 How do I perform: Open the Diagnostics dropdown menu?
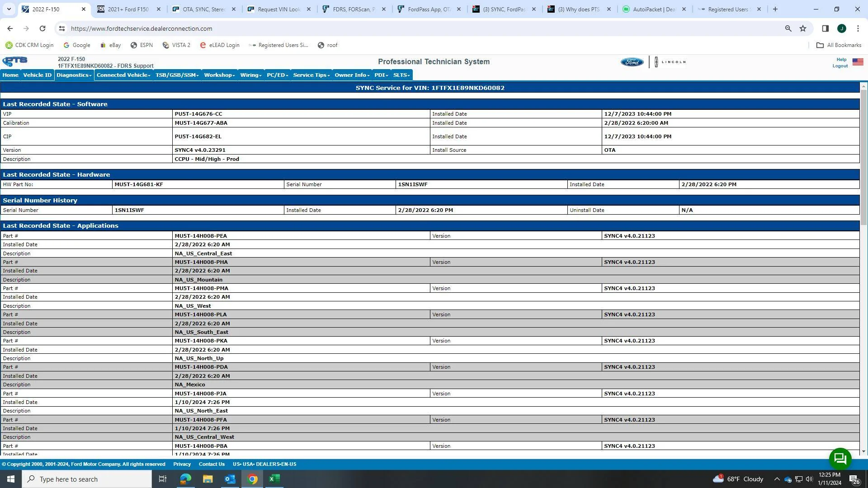[74, 75]
